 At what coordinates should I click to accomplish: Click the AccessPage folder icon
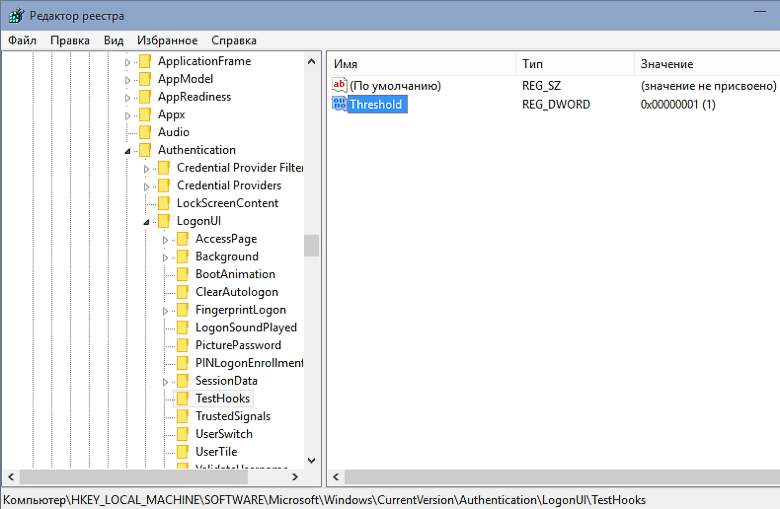183,239
